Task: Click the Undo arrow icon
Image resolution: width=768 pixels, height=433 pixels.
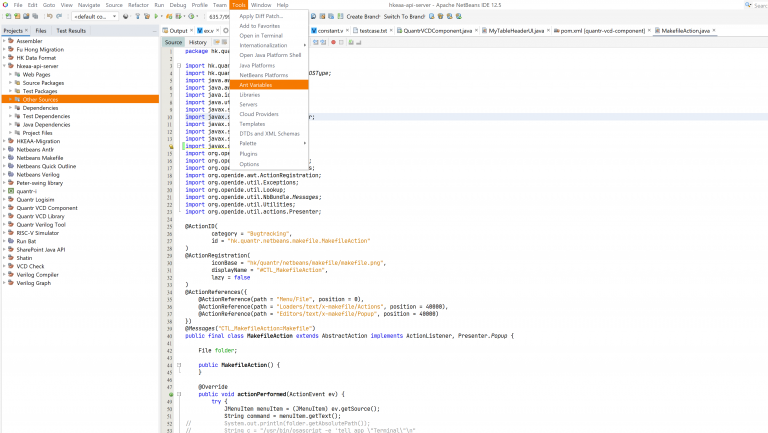Action: (x=49, y=16)
